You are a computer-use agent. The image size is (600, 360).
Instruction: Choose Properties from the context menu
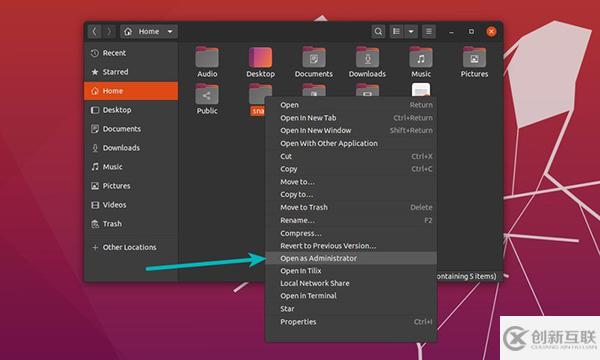pos(351,322)
